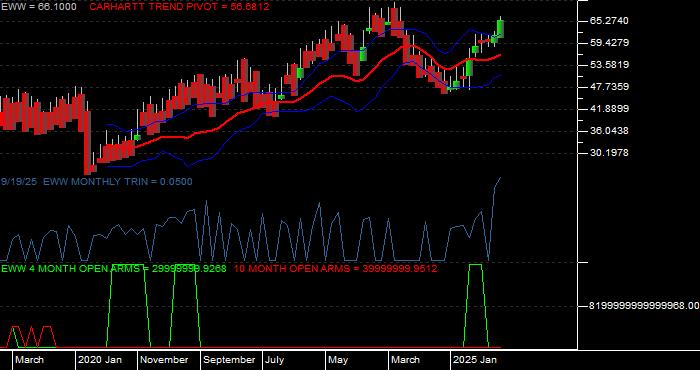Click the 65.2740 price axis value
700x370 pixels.
pyautogui.click(x=609, y=21)
